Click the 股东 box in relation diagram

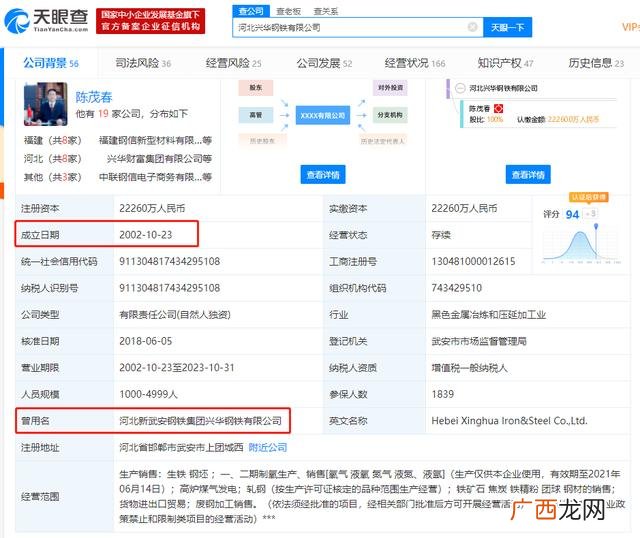pyautogui.click(x=256, y=88)
